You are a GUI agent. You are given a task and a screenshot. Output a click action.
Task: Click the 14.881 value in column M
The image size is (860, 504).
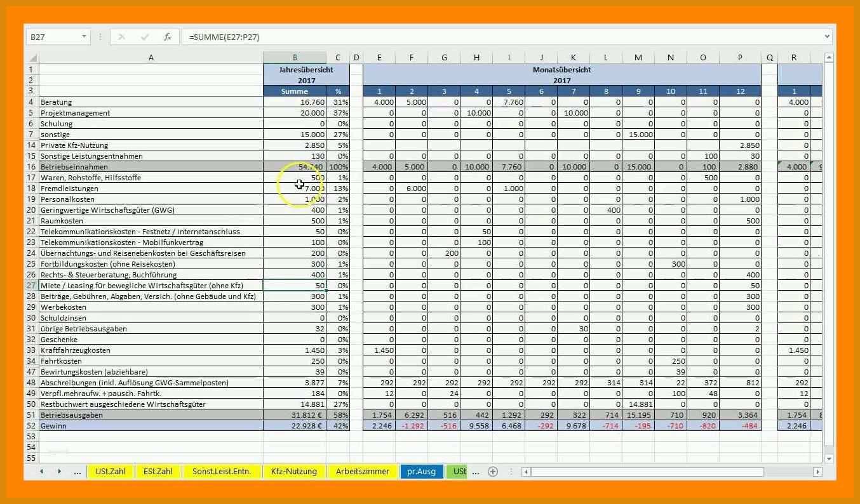tap(638, 404)
